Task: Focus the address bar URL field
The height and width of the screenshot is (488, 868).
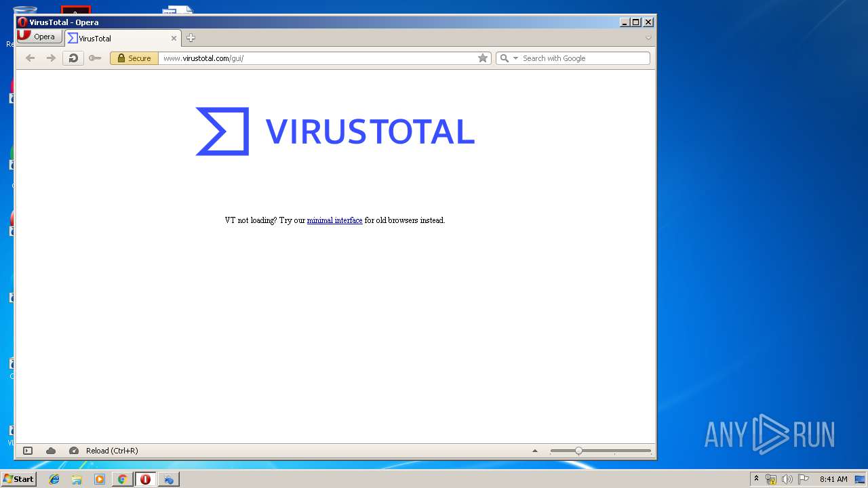Action: [317, 58]
